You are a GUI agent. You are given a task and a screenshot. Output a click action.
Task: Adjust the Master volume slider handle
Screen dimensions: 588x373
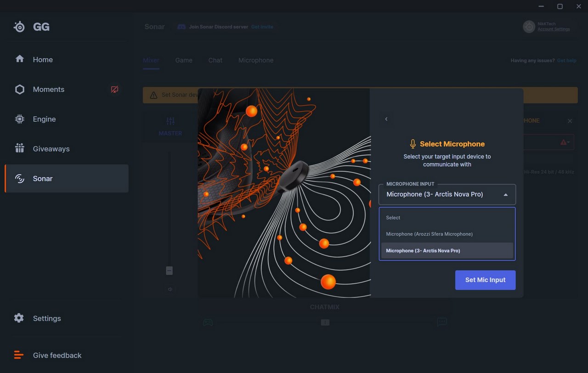[x=169, y=271]
